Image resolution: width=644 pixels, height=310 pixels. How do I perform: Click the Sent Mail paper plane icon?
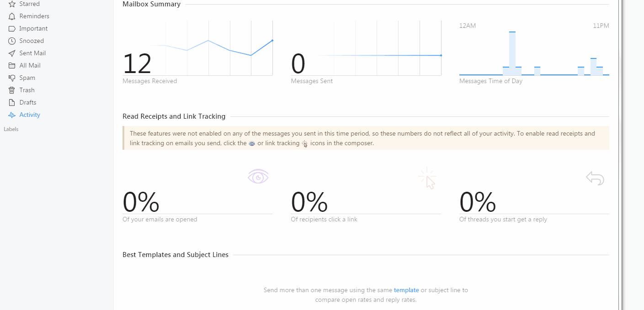[12, 53]
